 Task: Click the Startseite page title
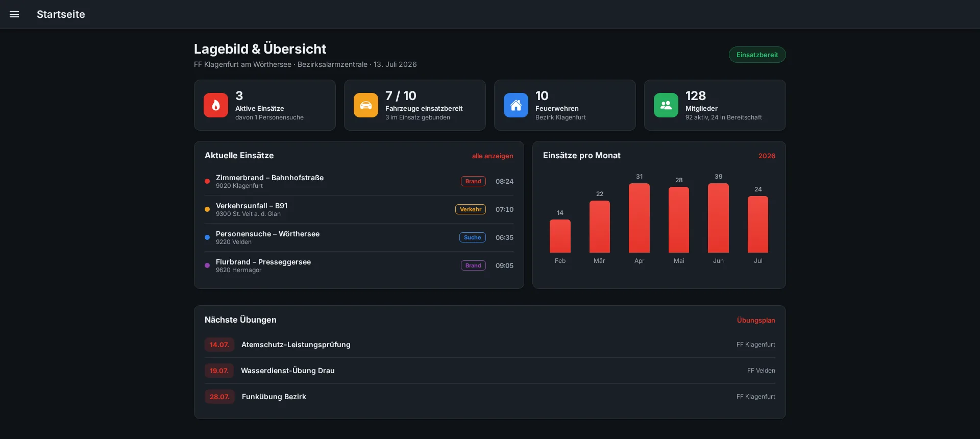tap(61, 14)
